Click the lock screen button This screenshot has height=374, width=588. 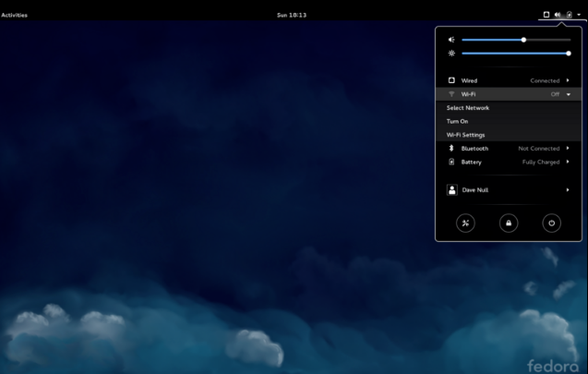(509, 223)
